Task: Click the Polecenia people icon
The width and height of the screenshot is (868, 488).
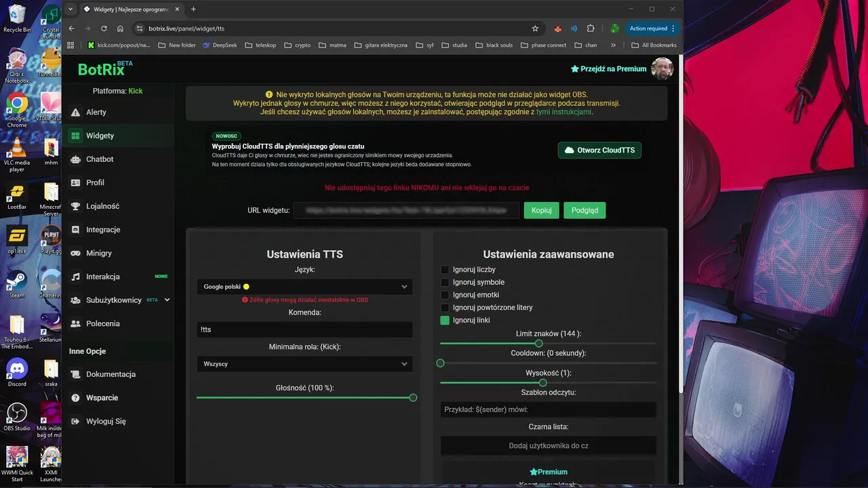Action: tap(75, 324)
